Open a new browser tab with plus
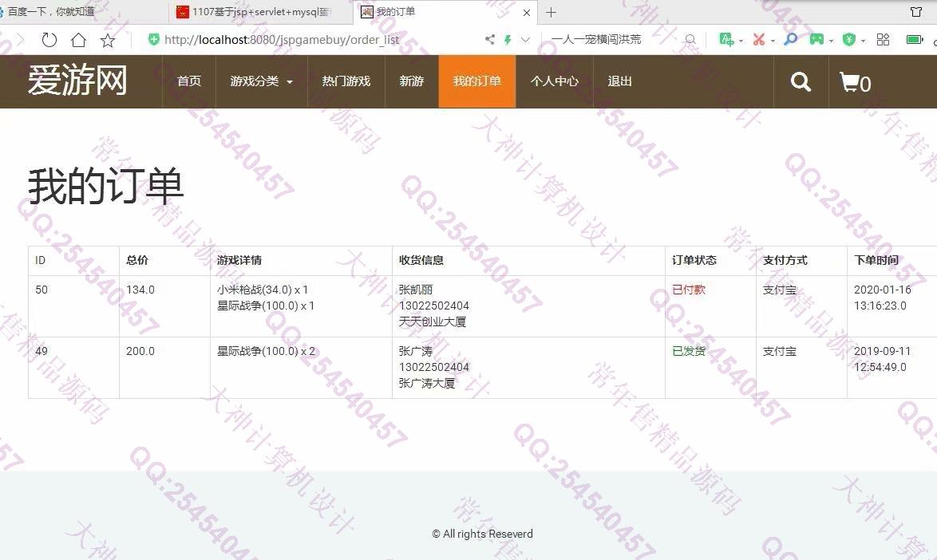 (x=551, y=12)
